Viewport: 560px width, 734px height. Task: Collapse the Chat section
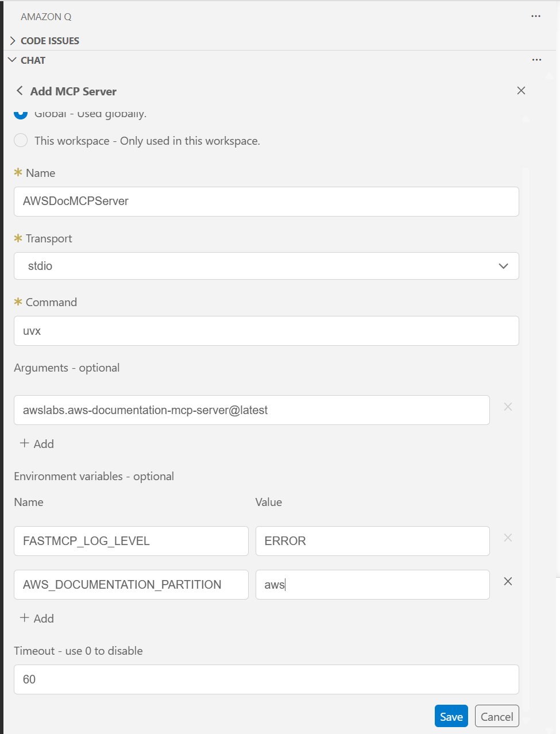point(12,60)
